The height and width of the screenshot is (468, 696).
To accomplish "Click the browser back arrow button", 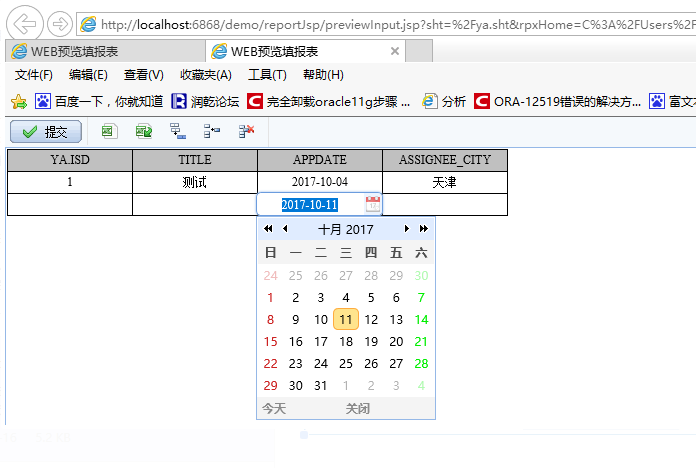I will (25, 24).
